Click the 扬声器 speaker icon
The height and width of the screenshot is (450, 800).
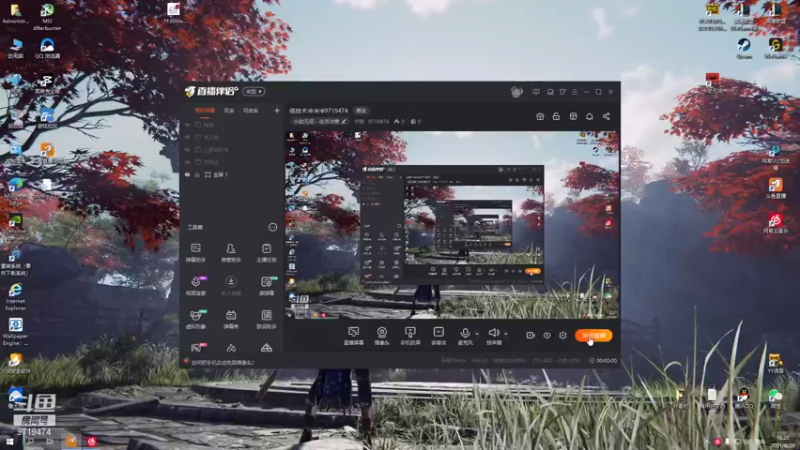(x=493, y=333)
